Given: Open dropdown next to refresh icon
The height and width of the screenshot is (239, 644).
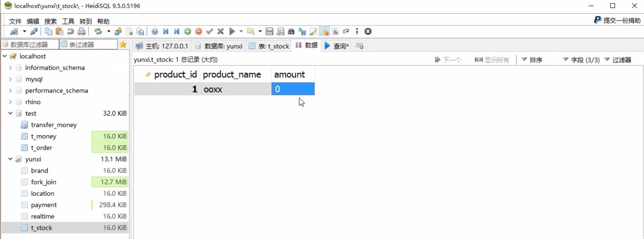Looking at the screenshot, I should click(108, 31).
